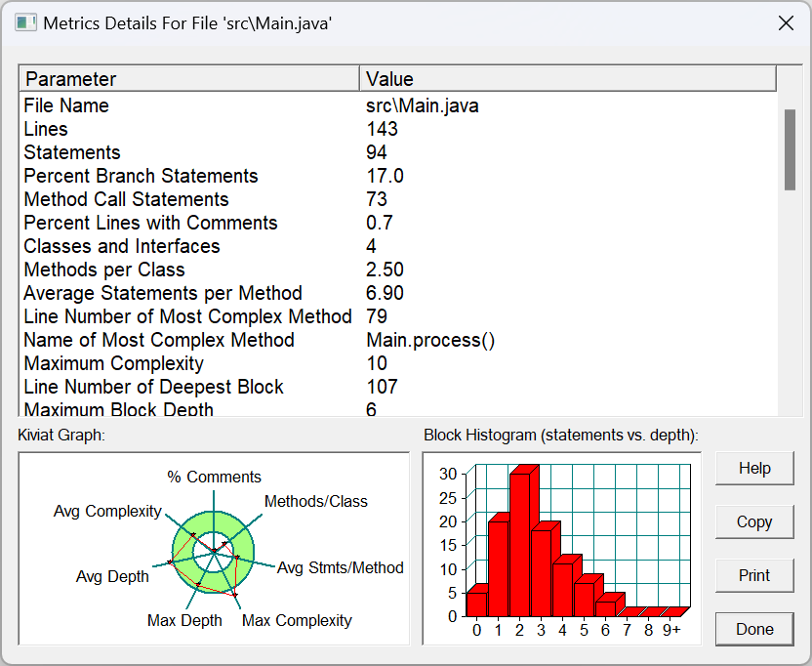Screen dimensions: 812x666
Task: Click the Block Histogram heading label
Action: 561,435
